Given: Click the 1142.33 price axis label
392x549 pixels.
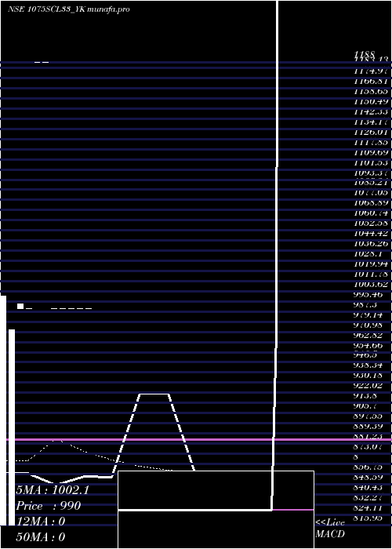Looking at the screenshot, I should (371, 111).
